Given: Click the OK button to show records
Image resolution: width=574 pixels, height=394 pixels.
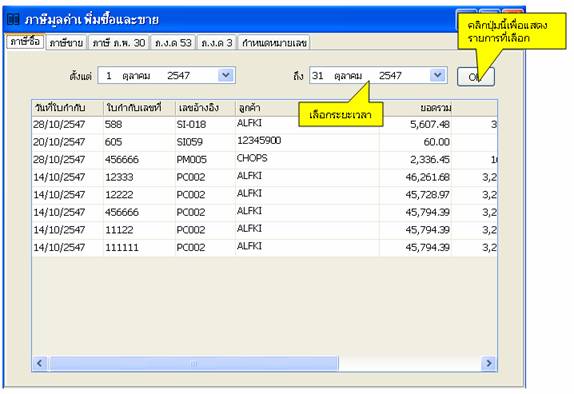Looking at the screenshot, I should 476,77.
